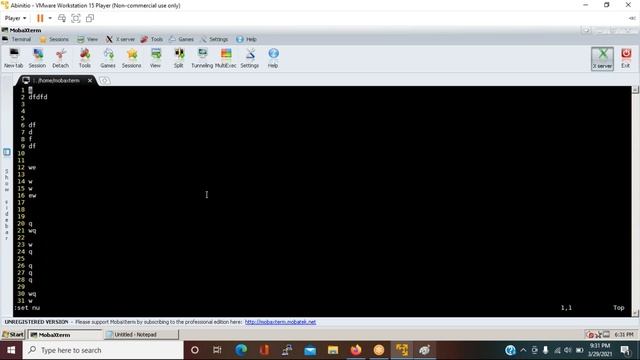The image size is (640, 360).
Task: Click the :set nu command line
Action: [27, 308]
